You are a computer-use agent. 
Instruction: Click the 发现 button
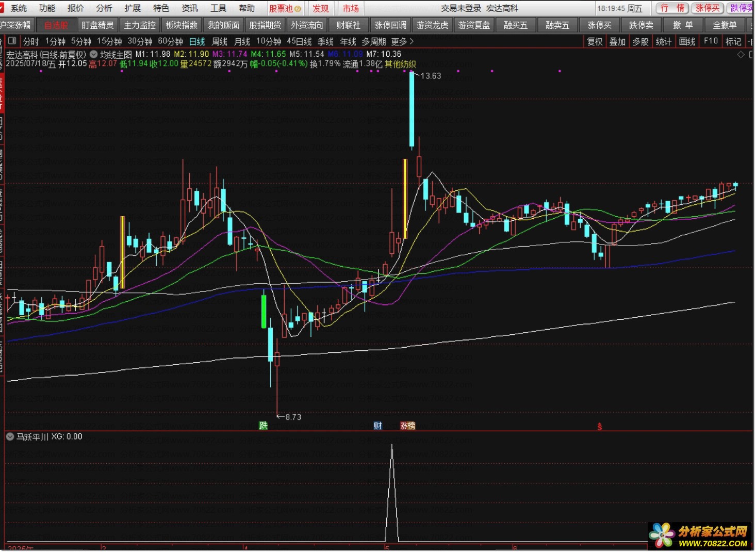320,8
